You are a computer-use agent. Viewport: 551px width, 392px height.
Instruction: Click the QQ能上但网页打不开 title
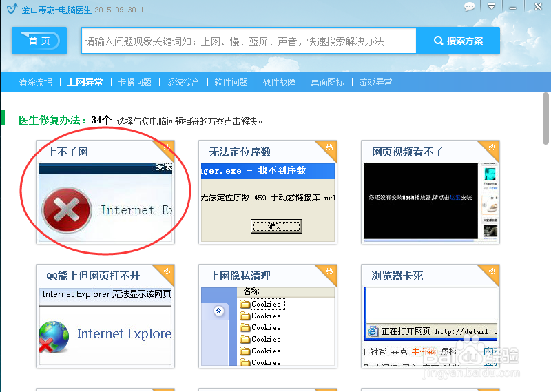[93, 276]
